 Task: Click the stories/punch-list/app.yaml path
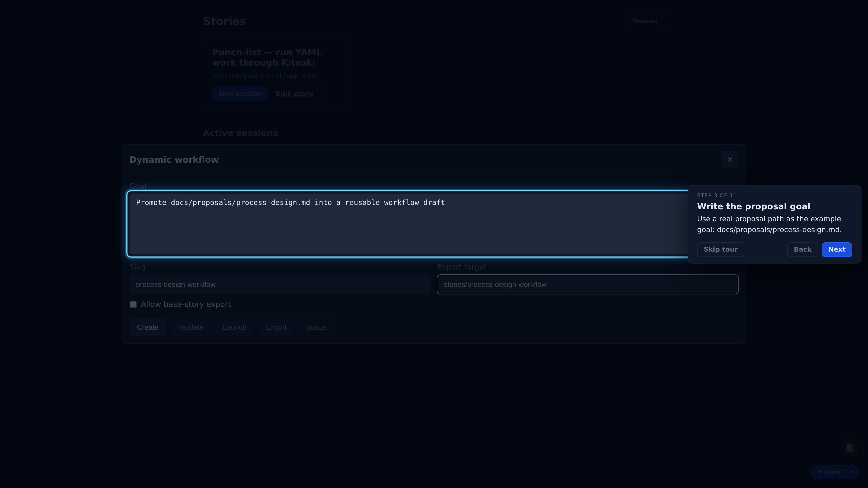click(x=265, y=76)
